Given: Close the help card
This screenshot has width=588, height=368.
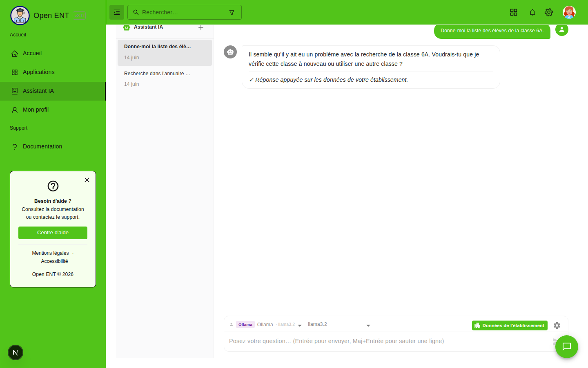Looking at the screenshot, I should pyautogui.click(x=87, y=180).
